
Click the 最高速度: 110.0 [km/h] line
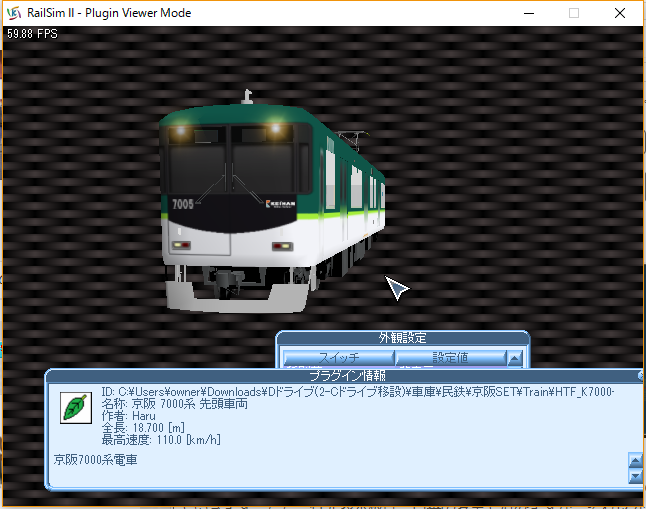pyautogui.click(x=161, y=440)
